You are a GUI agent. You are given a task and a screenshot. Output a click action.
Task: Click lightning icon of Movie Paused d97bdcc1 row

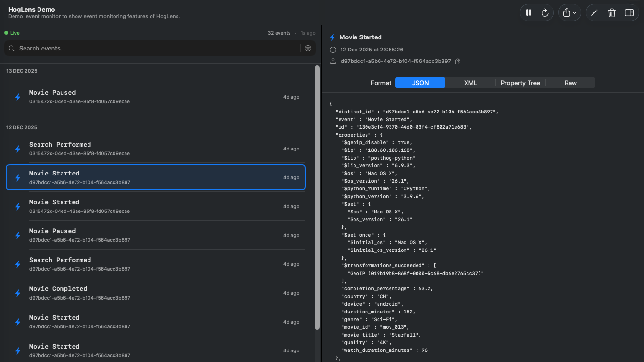(x=18, y=236)
